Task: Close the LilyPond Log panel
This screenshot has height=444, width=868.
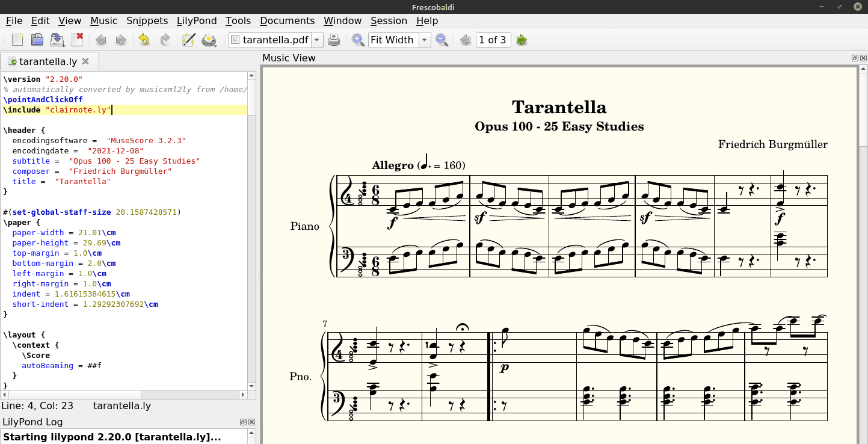Action: (252, 422)
